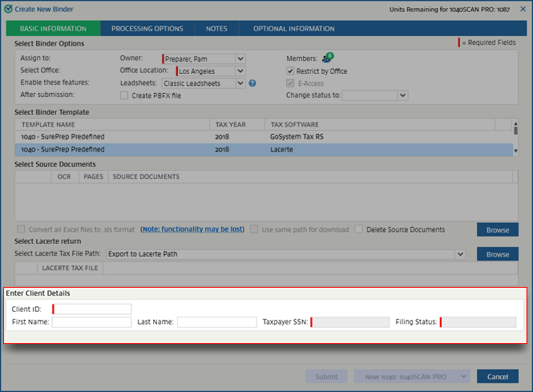The height and width of the screenshot is (392, 533).
Task: Click Browse next to Lacerte Tax File Path
Action: coord(498,254)
